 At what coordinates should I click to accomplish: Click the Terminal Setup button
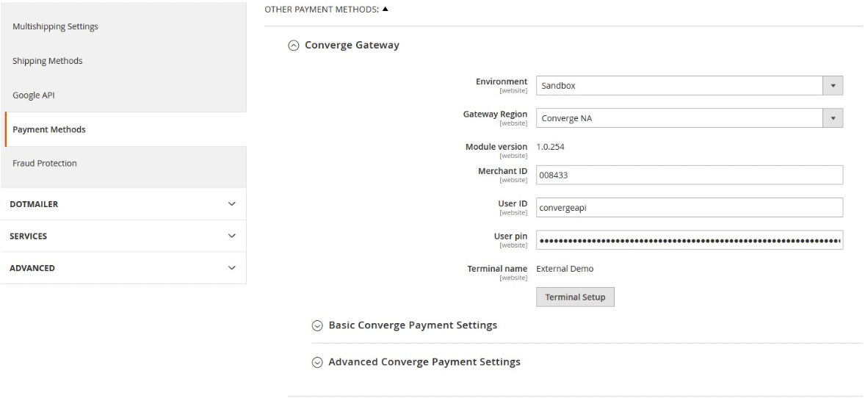(x=575, y=297)
